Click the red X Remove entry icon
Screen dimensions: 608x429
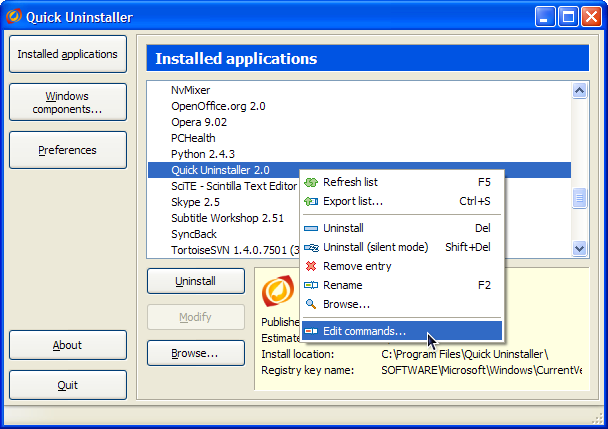point(311,266)
